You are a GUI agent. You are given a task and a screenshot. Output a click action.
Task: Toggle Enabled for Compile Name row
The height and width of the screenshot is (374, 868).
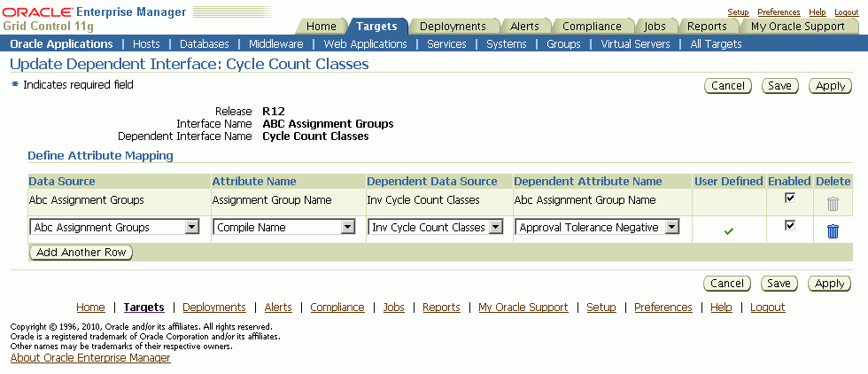[790, 225]
